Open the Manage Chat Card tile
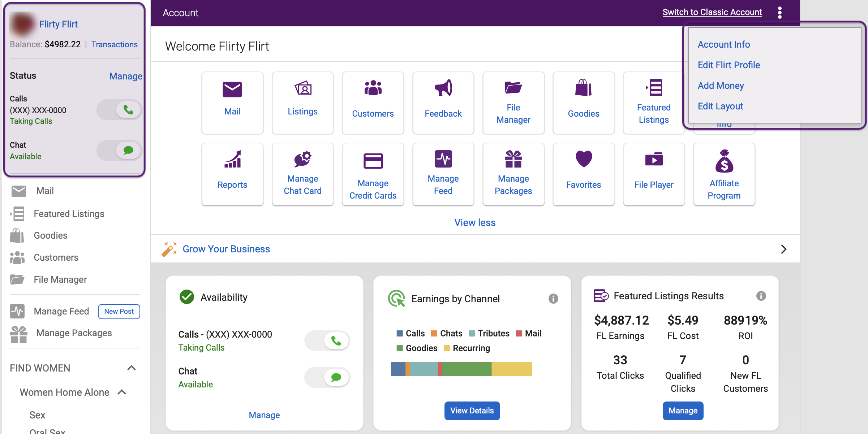This screenshot has height=434, width=868. click(302, 174)
